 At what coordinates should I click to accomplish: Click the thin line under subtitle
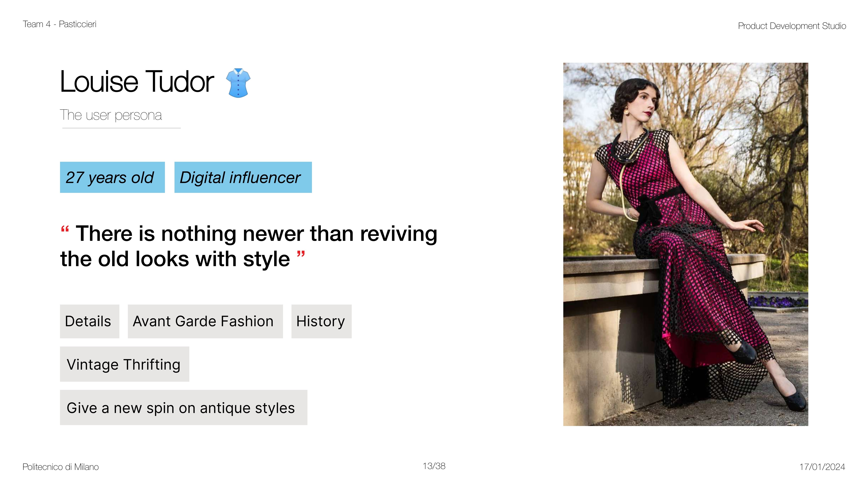point(121,128)
